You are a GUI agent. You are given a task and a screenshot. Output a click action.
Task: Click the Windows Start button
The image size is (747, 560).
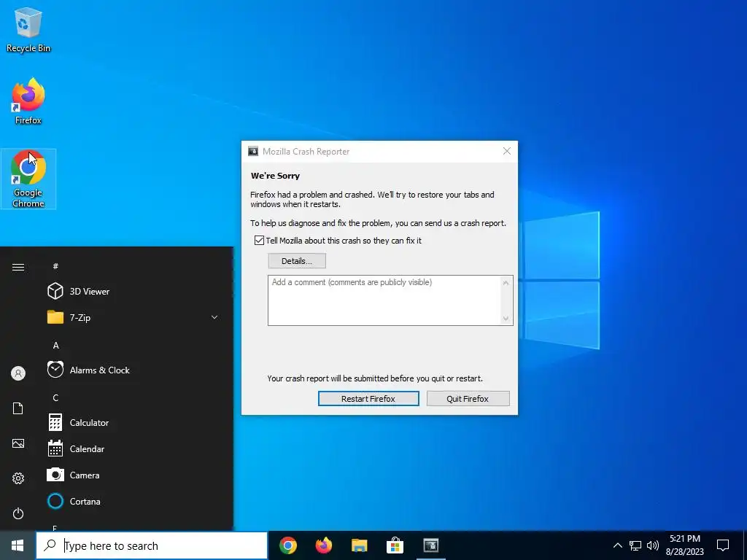coord(18,545)
